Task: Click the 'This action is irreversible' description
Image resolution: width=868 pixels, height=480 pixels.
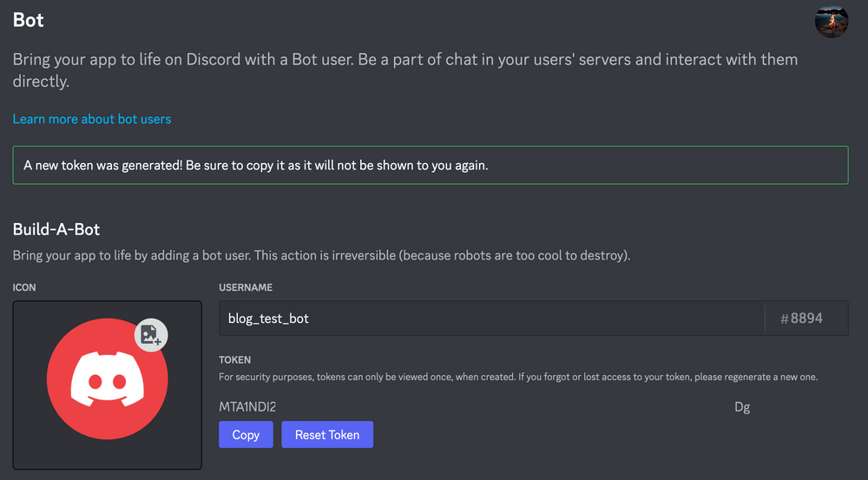Action: (x=321, y=256)
